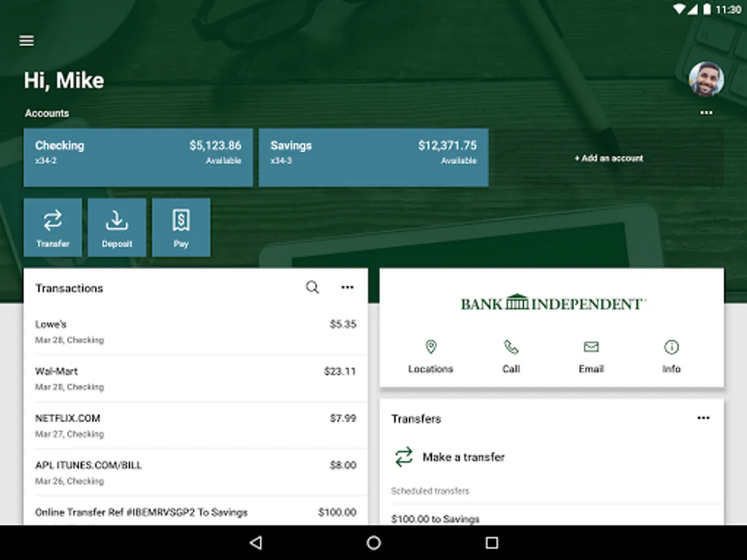Tap the Info circle icon
The height and width of the screenshot is (560, 747).
click(671, 347)
